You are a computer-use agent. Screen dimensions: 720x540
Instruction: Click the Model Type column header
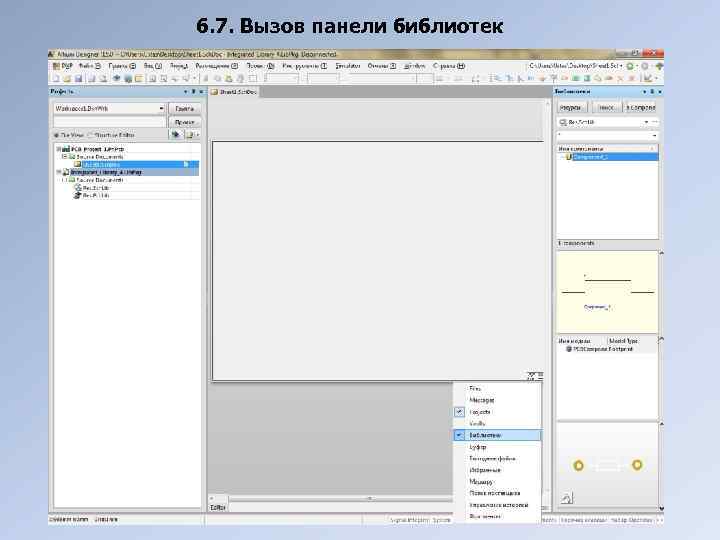click(x=632, y=341)
